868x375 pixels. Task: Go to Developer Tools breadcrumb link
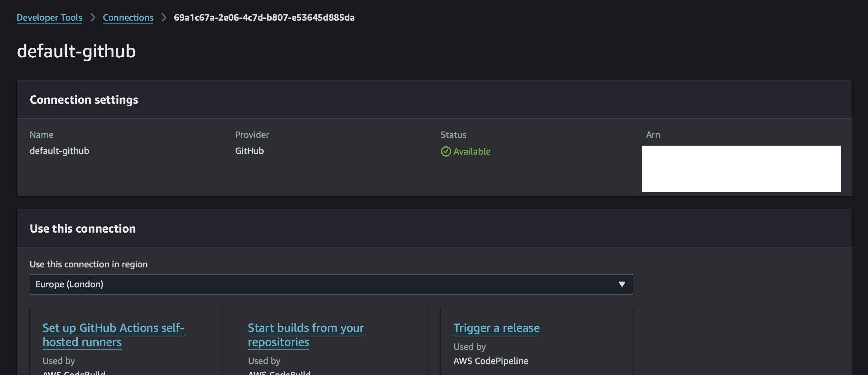pos(50,17)
